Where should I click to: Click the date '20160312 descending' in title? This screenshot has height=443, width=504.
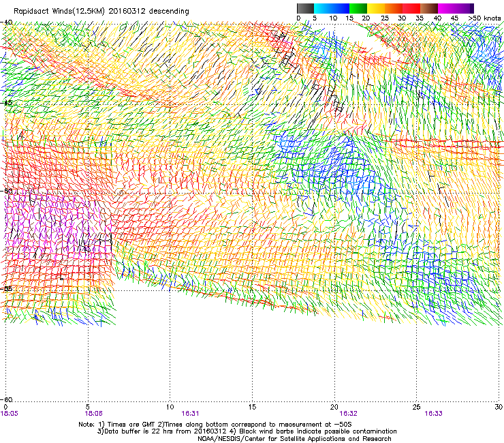[149, 12]
